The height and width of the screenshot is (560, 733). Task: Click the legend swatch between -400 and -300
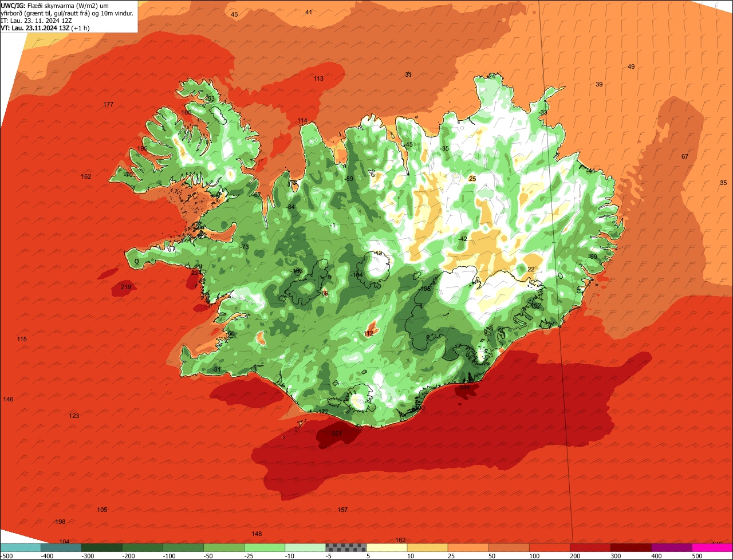click(61, 547)
